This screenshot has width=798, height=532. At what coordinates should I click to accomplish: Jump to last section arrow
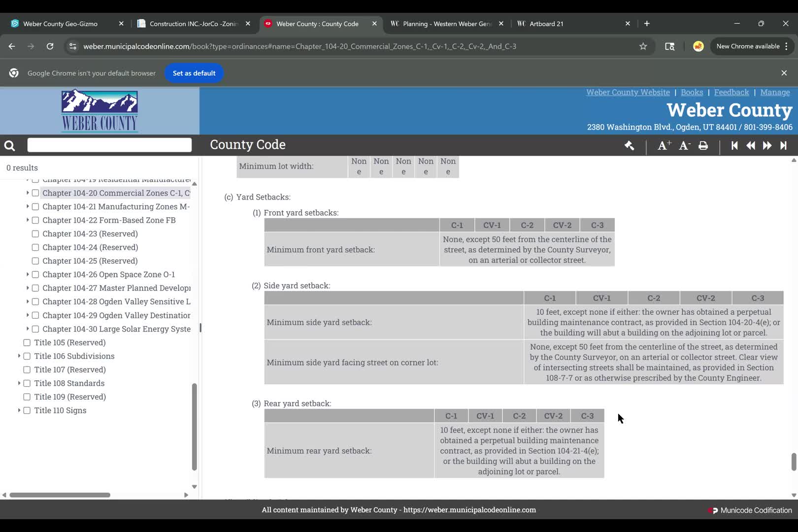(783, 145)
